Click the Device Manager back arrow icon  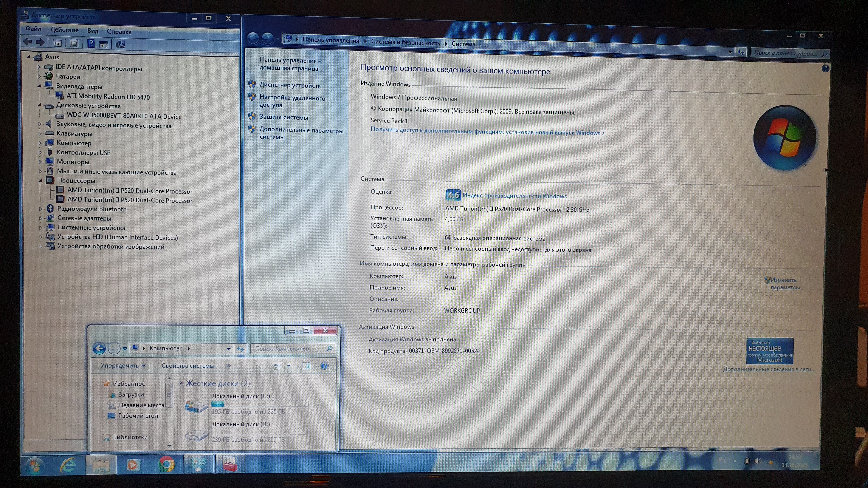28,42
